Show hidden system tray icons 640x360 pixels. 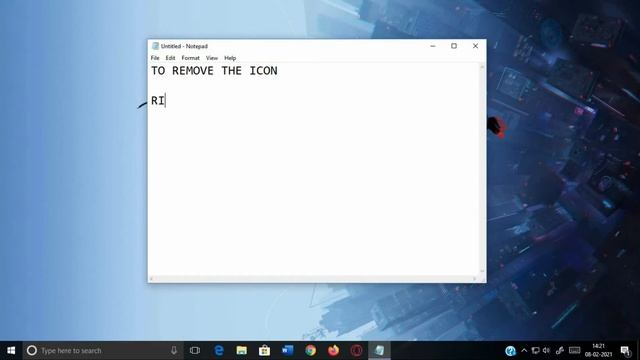[x=524, y=351]
